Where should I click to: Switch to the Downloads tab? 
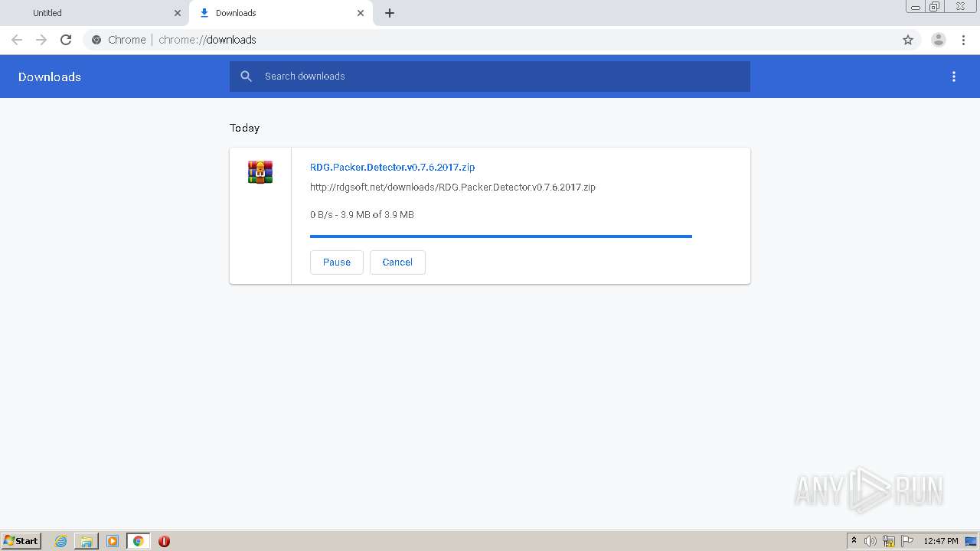(x=280, y=13)
